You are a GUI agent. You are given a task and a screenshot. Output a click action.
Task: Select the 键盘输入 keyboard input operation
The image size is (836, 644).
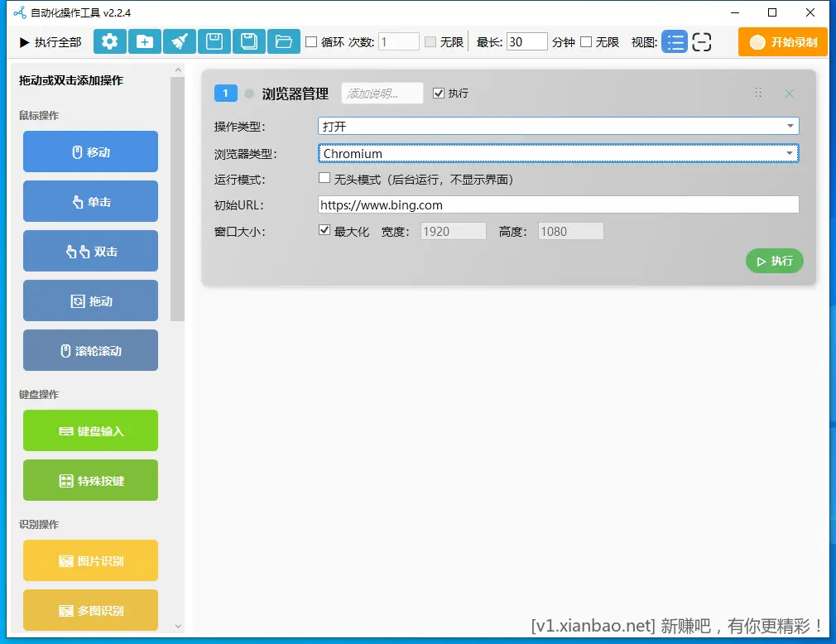pos(90,430)
